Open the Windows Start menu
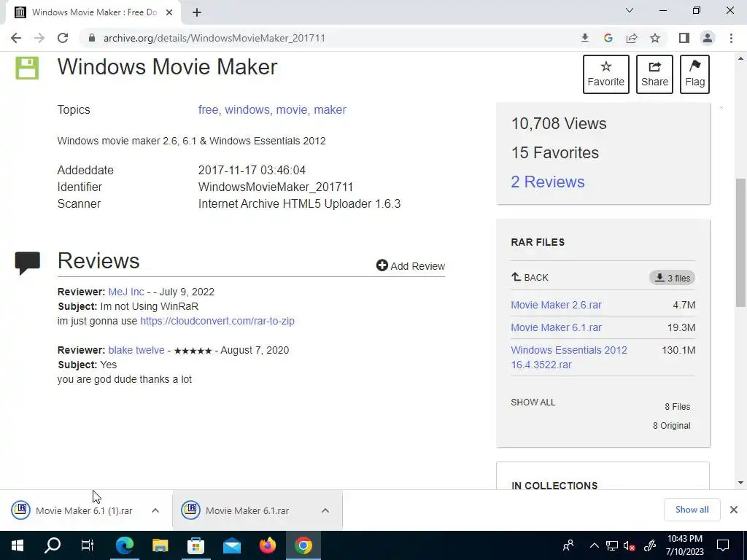The height and width of the screenshot is (560, 747). pos(18,545)
